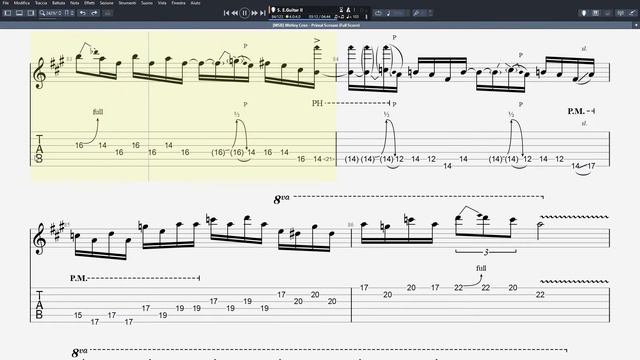This screenshot has height=360, width=640.
Task: Open the Traccia menu
Action: point(41,3)
